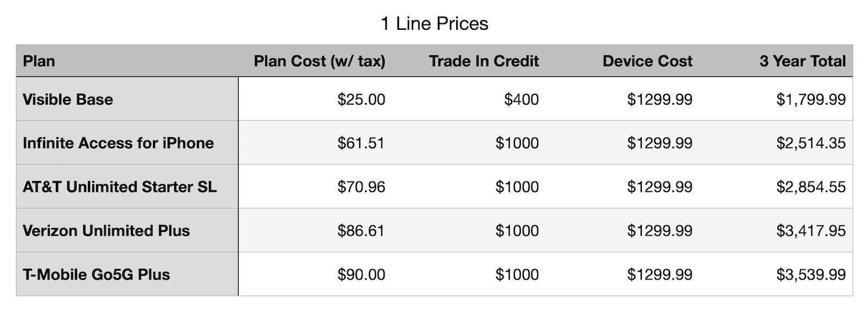Click the $2,514.35 three year total

[810, 143]
